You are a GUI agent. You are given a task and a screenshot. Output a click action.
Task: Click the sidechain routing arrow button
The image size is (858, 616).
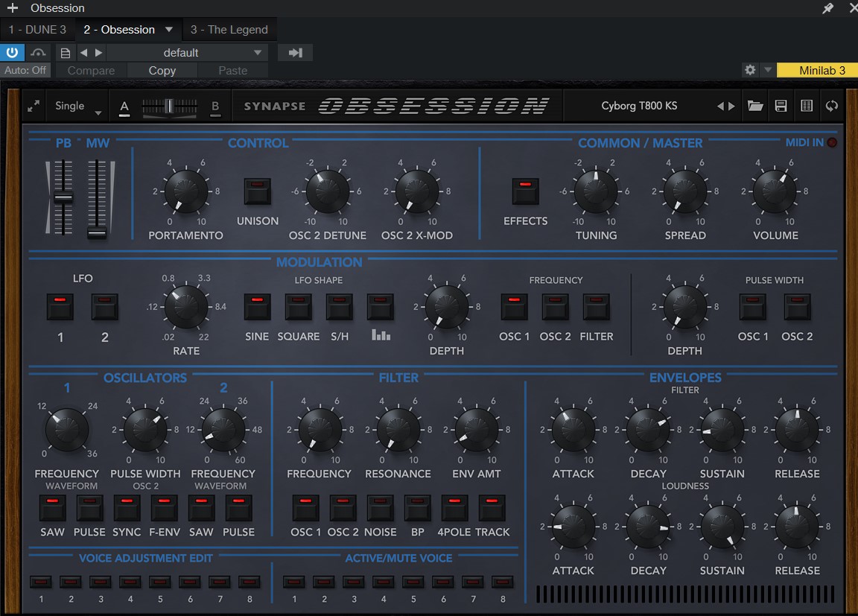296,53
